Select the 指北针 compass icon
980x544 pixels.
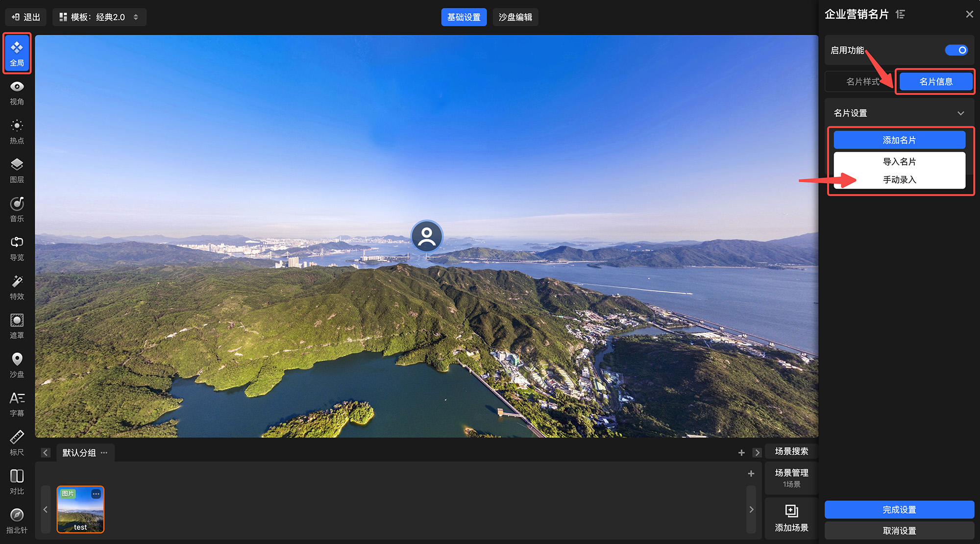[x=17, y=520]
